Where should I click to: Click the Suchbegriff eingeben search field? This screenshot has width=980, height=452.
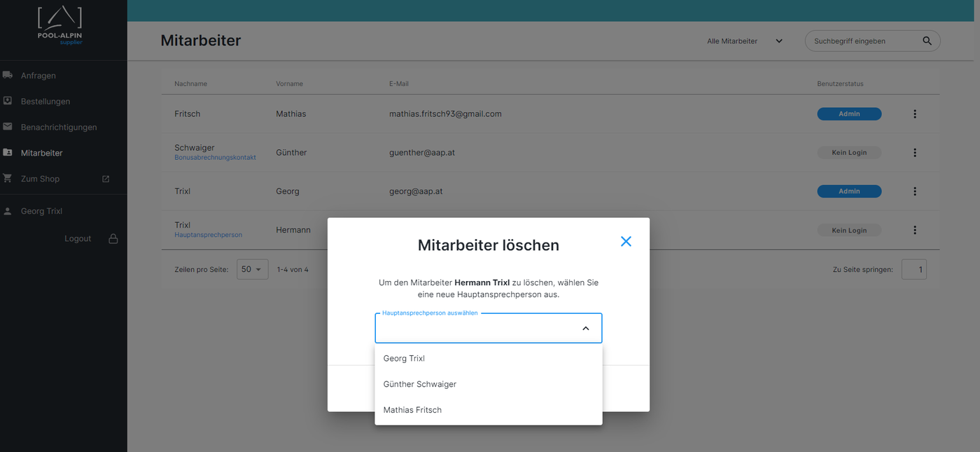[864, 41]
